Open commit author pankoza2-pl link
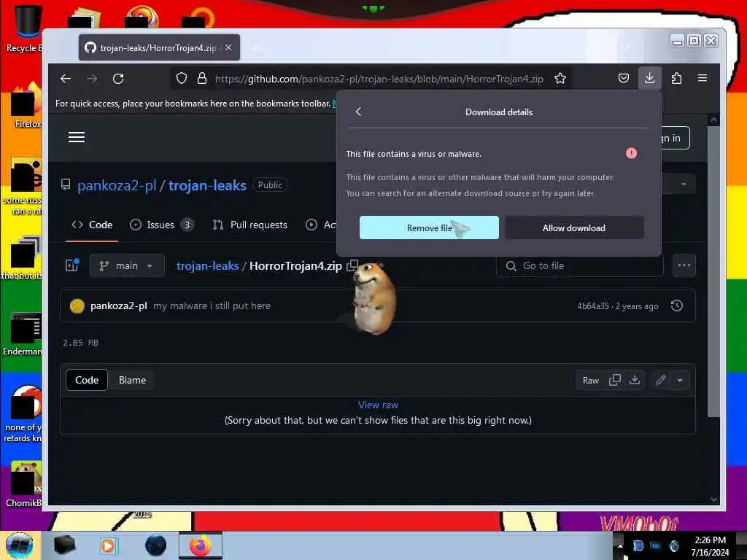747x560 pixels. point(119,306)
